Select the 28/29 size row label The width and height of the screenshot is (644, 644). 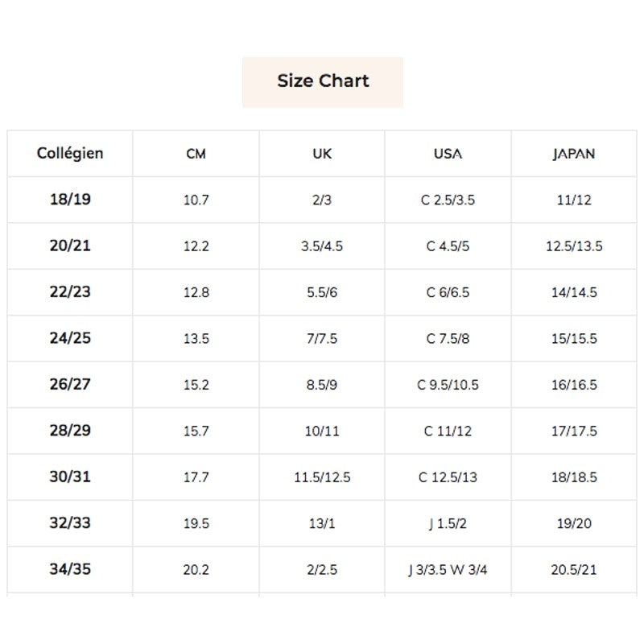pyautogui.click(x=70, y=431)
